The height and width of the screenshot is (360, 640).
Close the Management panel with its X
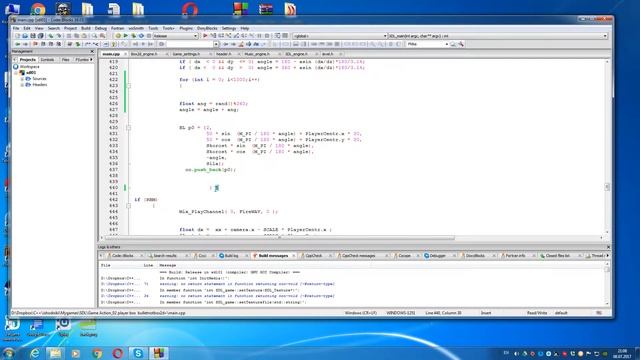coord(92,51)
